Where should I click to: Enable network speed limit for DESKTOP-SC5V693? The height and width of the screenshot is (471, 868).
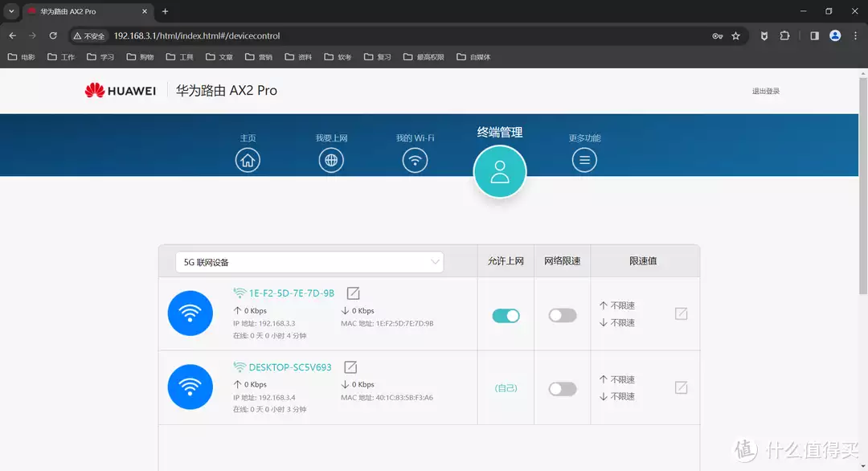pos(563,389)
